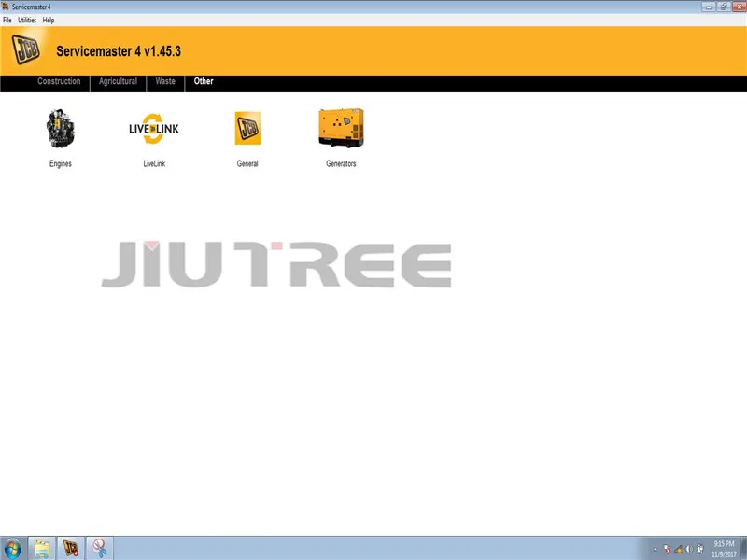Open the LiveLink logo icon
This screenshot has width=747, height=560.
coord(154,129)
